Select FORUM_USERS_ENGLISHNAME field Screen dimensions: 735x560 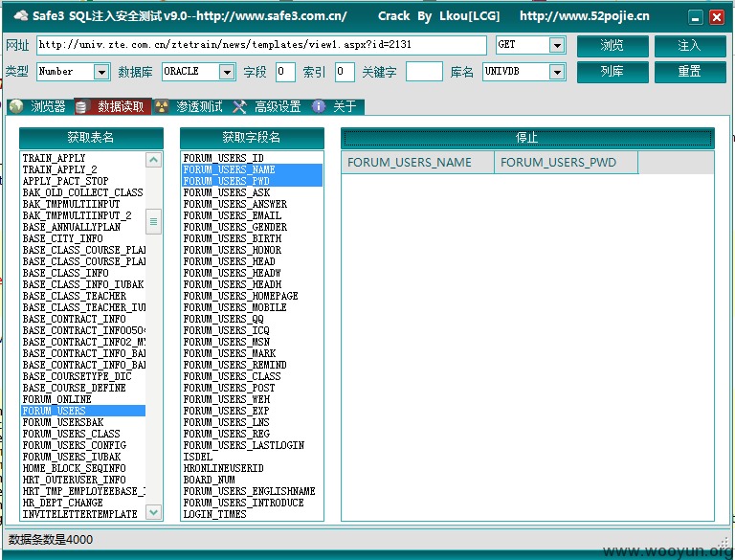[x=252, y=491]
